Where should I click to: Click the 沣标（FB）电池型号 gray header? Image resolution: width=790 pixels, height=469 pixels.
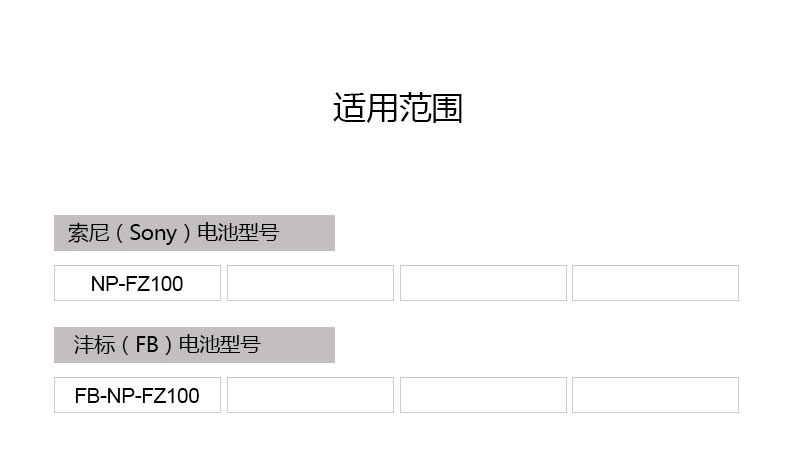(194, 345)
